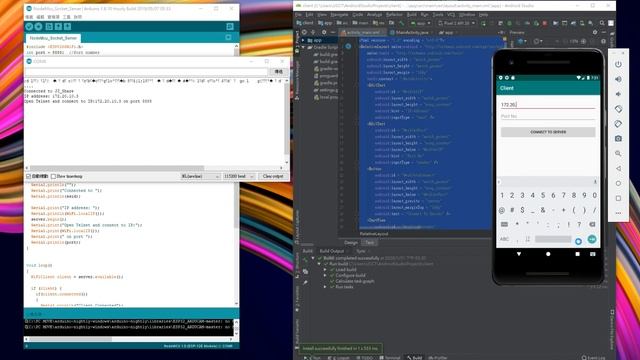Switch to the Text tab of layout editor
This screenshot has height=360, width=640.
click(x=369, y=242)
